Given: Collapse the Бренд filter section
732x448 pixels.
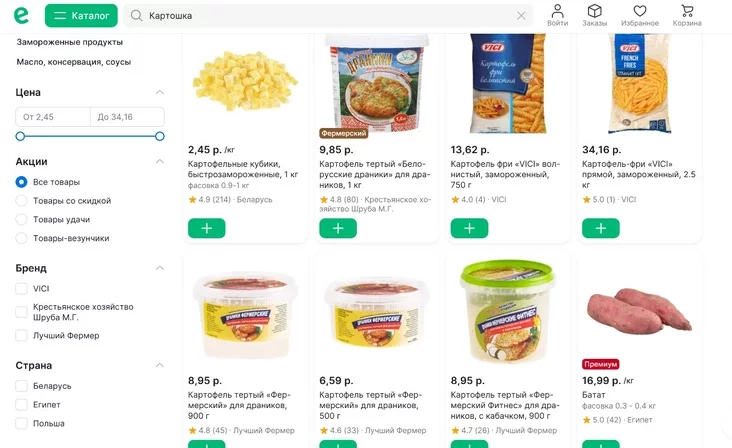Looking at the screenshot, I should (x=160, y=268).
